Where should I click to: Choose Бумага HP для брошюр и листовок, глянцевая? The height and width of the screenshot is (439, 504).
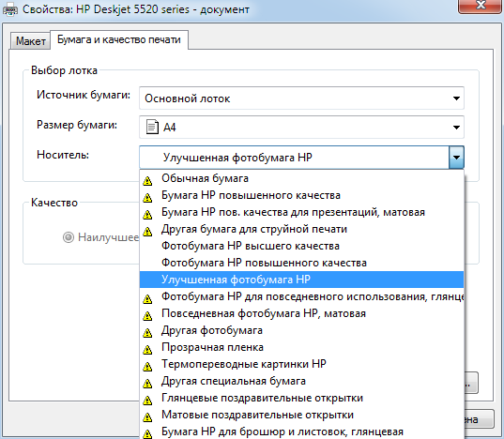click(x=301, y=431)
